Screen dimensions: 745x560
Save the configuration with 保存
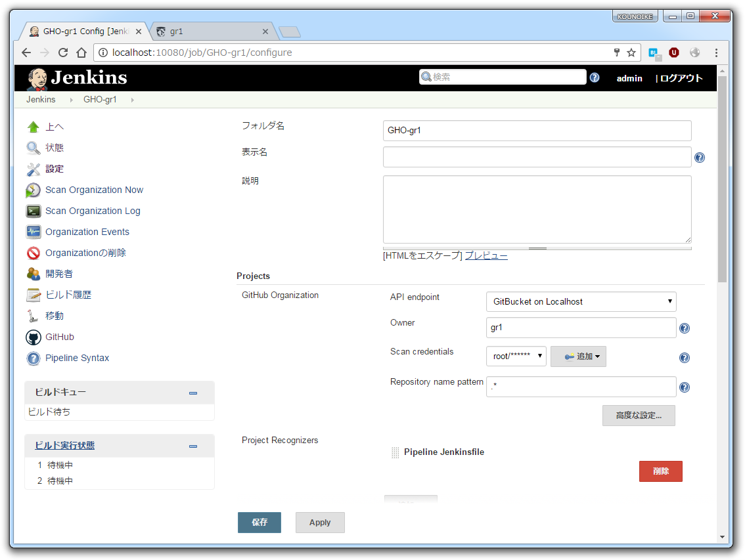click(259, 523)
